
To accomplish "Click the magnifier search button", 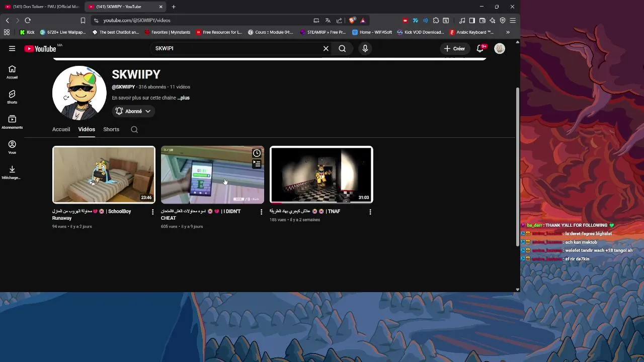I will (x=342, y=48).
